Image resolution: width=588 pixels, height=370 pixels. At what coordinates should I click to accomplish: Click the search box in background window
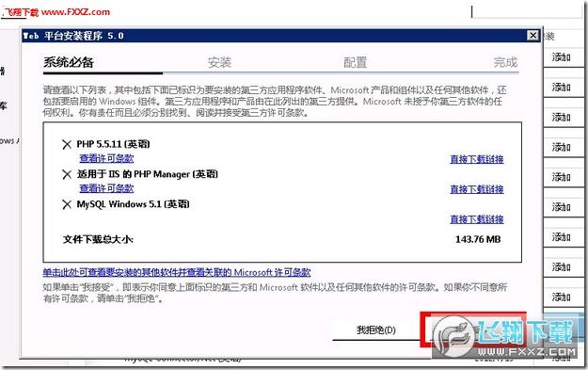pyautogui.click(x=527, y=12)
